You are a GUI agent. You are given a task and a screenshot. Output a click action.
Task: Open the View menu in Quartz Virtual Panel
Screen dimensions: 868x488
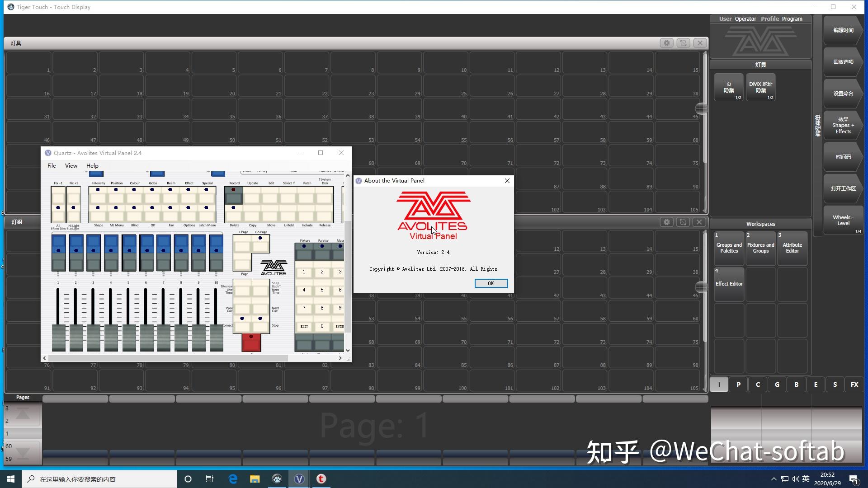click(x=71, y=165)
